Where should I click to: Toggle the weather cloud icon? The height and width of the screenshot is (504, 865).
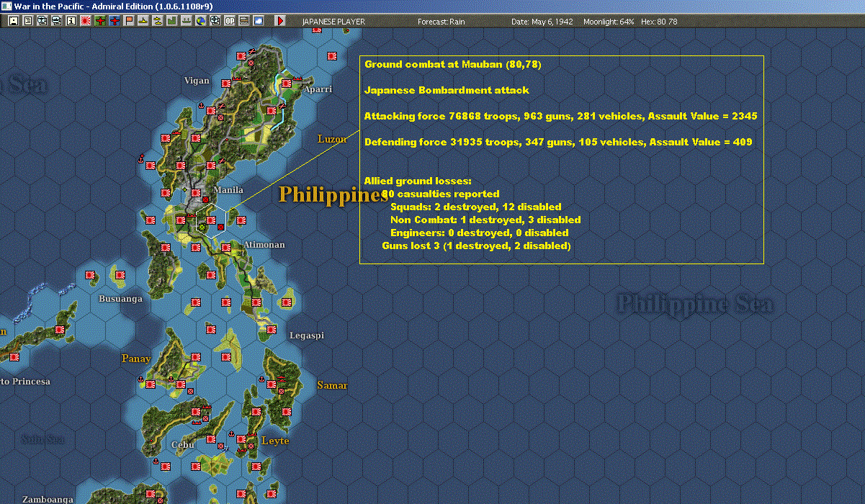[x=259, y=21]
